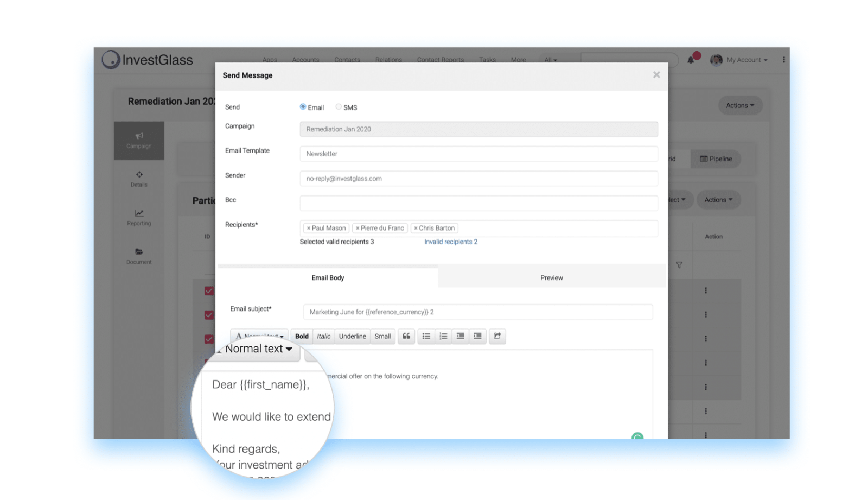Click the 'Remediation Jan 20' page title
Viewport: 868px width, 500px height.
pos(171,102)
